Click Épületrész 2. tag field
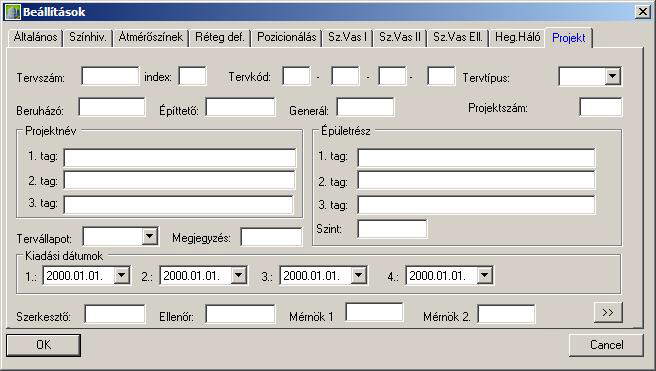This screenshot has width=656, height=371. point(476,181)
